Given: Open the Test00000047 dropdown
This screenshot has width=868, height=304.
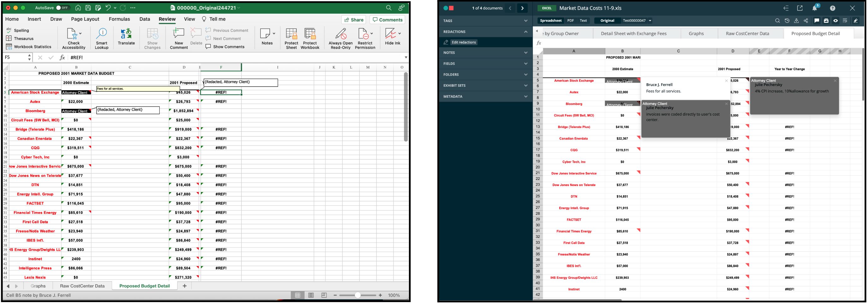Looking at the screenshot, I should [637, 21].
